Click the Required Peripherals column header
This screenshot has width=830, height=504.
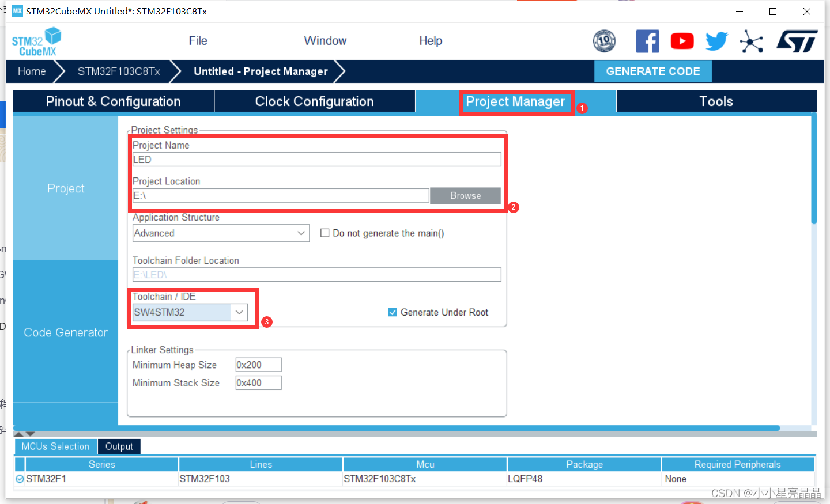(738, 464)
